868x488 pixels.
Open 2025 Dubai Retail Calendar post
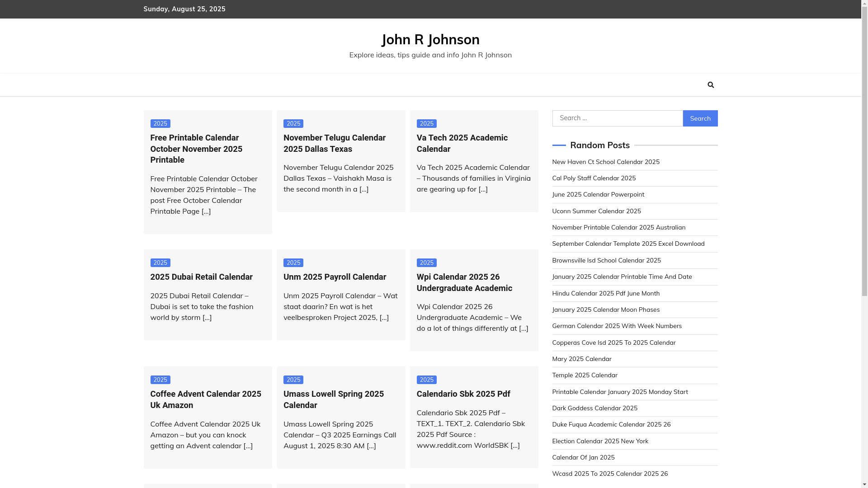pos(201,277)
